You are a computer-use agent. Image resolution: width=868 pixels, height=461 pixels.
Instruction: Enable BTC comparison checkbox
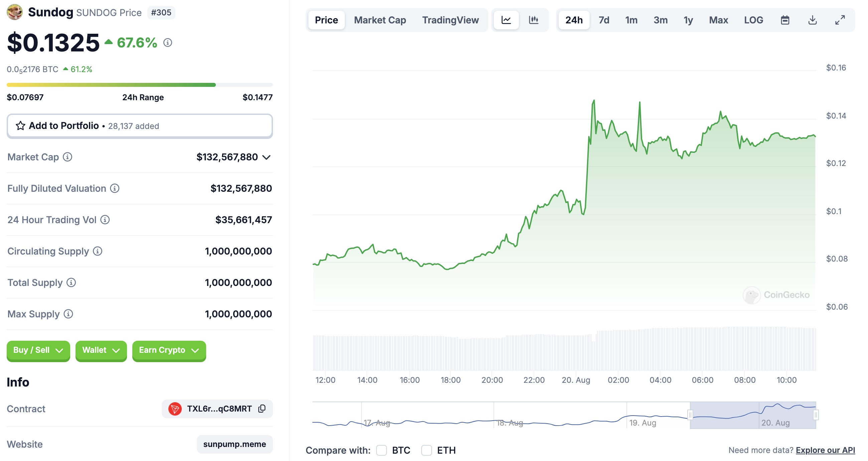(382, 450)
